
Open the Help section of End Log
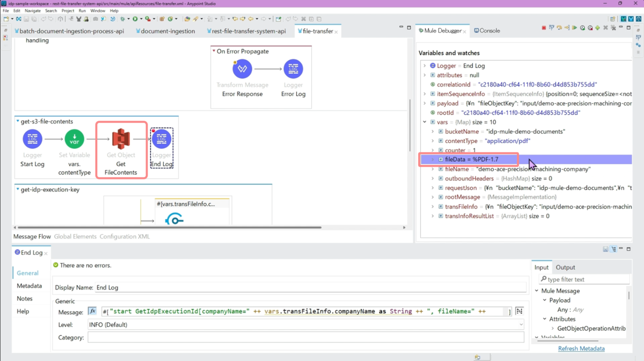tap(23, 312)
